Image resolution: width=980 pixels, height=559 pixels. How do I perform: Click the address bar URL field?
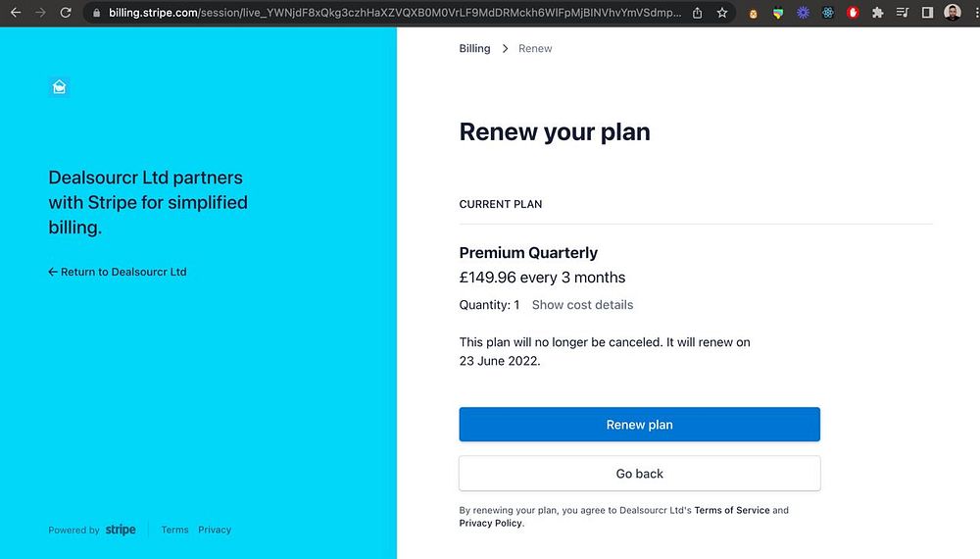click(x=392, y=13)
